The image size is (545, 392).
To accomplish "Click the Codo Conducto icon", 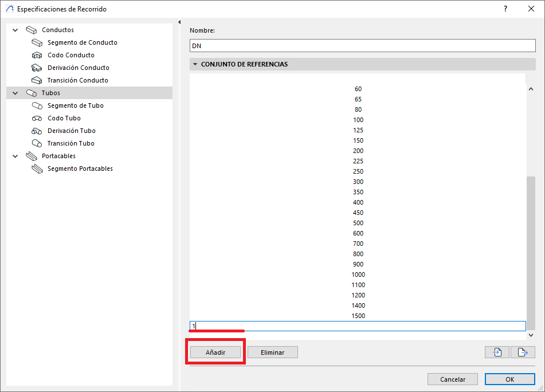I will [x=37, y=56].
